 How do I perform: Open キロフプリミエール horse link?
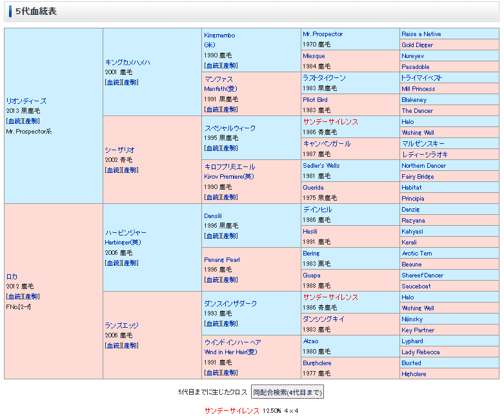coord(230,167)
